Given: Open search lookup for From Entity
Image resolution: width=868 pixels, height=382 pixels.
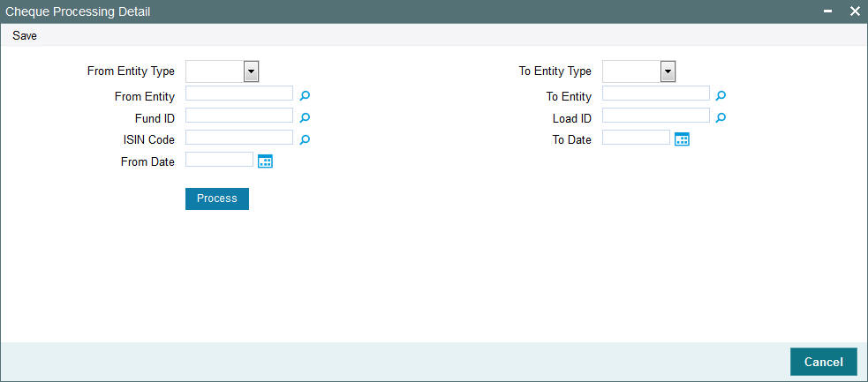Looking at the screenshot, I should (305, 95).
